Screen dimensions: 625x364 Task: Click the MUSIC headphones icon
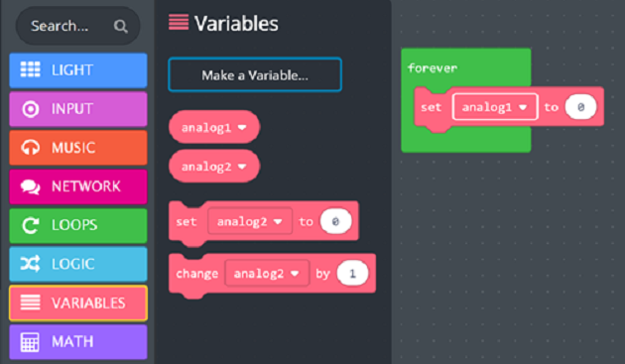pos(31,148)
